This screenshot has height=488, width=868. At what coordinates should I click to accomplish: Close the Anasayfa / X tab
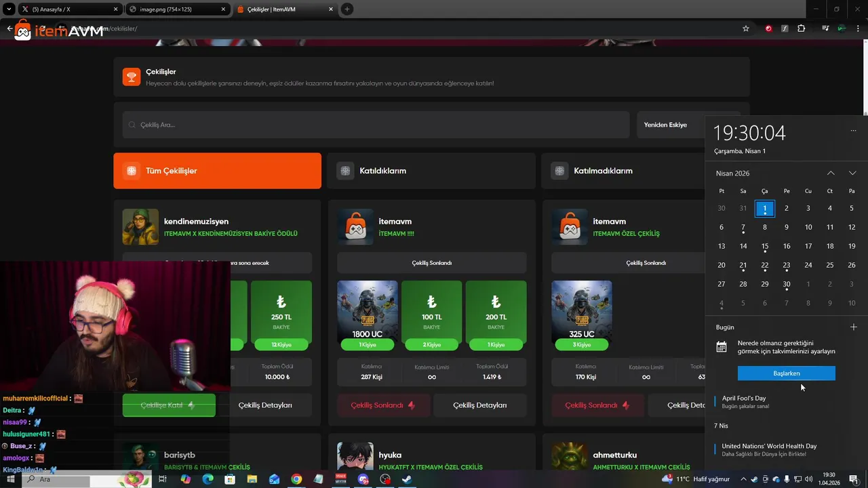(116, 9)
